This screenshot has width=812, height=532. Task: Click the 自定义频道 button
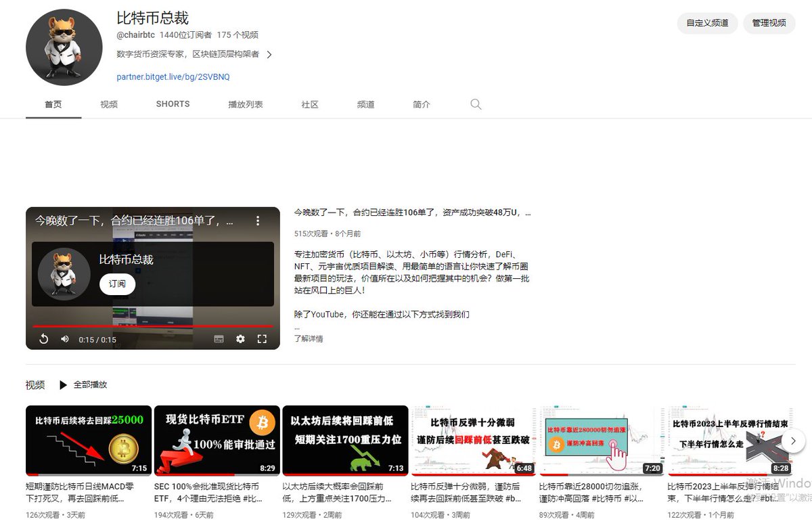point(707,23)
